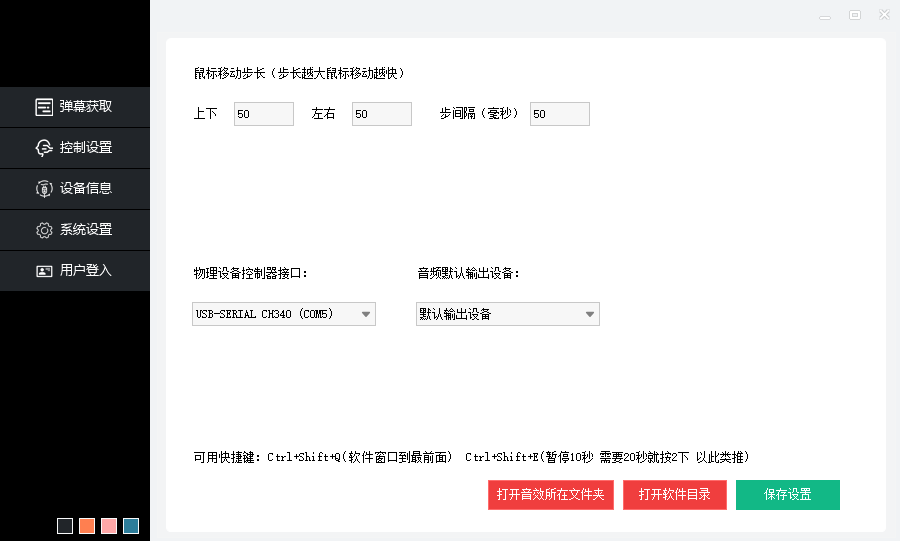Select the dark theme color swatch
This screenshot has width=900, height=541.
coord(65,526)
